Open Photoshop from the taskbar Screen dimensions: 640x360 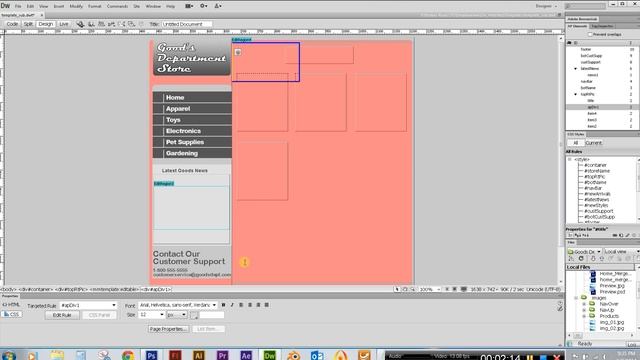151,355
